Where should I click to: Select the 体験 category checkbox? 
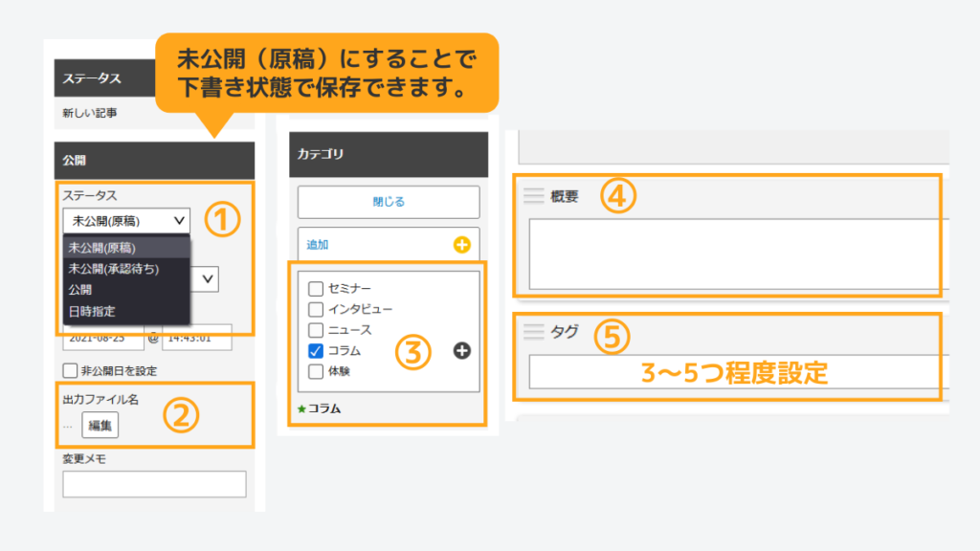point(315,371)
